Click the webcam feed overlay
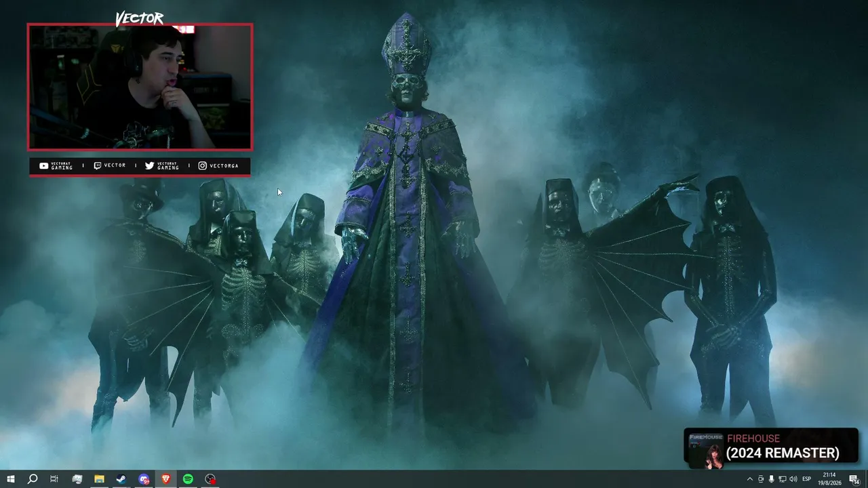 pyautogui.click(x=140, y=87)
